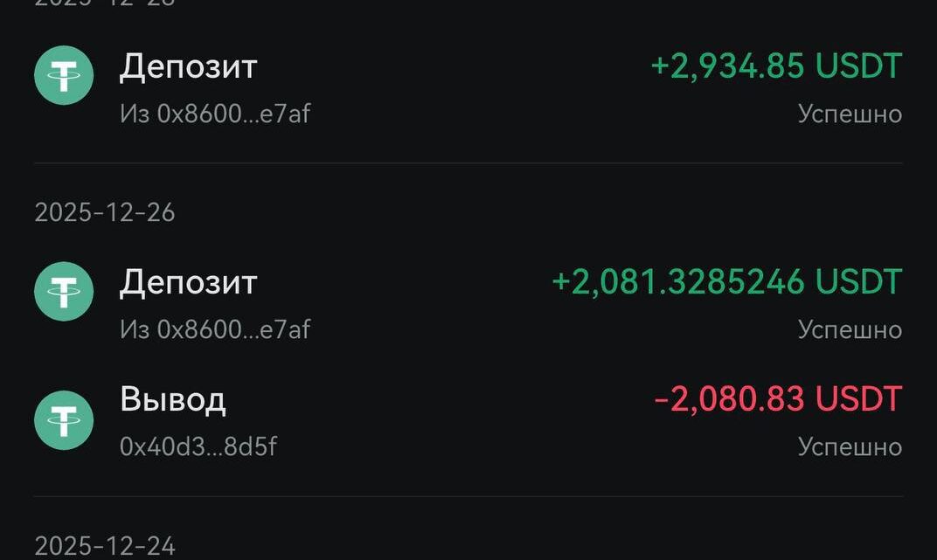
Task: Click the divider line above the 2025-12-24 date
Action: click(x=468, y=497)
